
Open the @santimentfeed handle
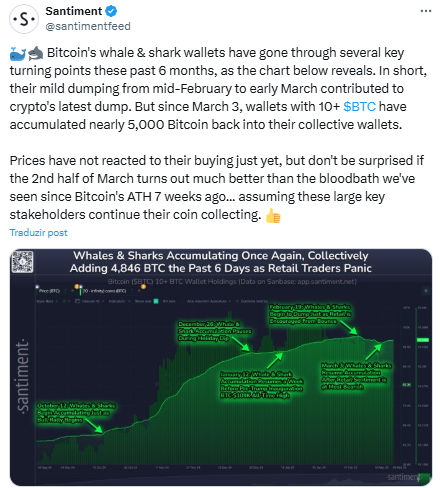click(x=88, y=26)
